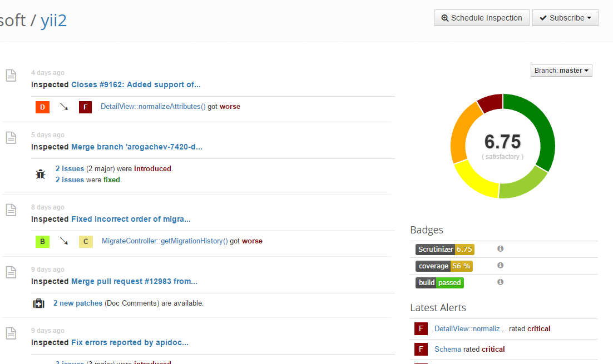Click the green B rating badge
The width and height of the screenshot is (613, 364).
(x=43, y=241)
